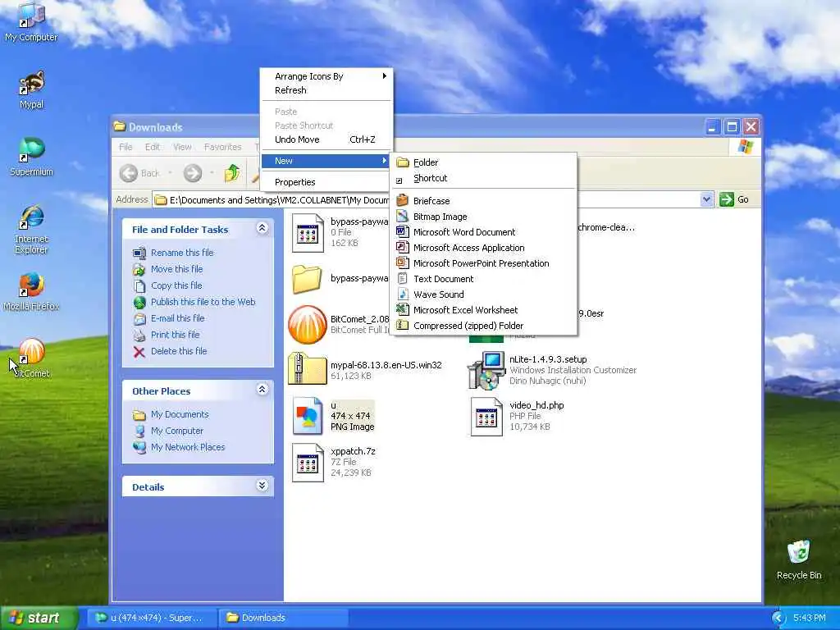This screenshot has width=840, height=630.
Task: Click the Up folder toolbar icon
Action: (232, 173)
